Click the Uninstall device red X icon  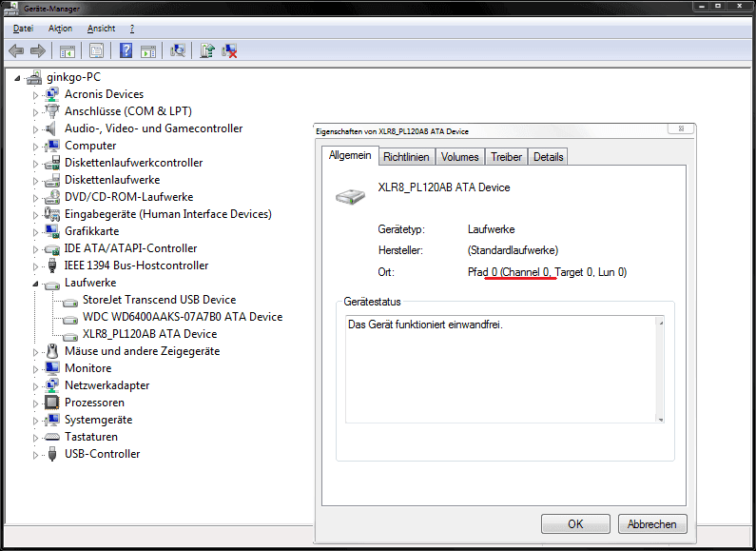coord(229,50)
